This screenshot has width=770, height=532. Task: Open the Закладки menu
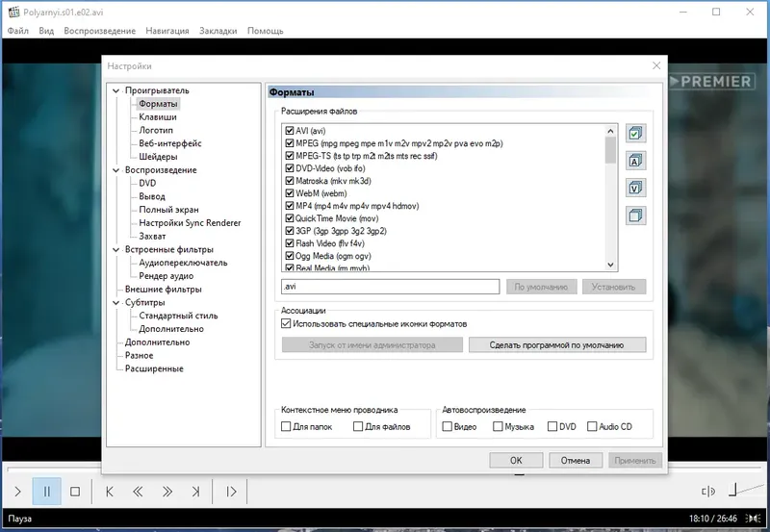pos(218,31)
